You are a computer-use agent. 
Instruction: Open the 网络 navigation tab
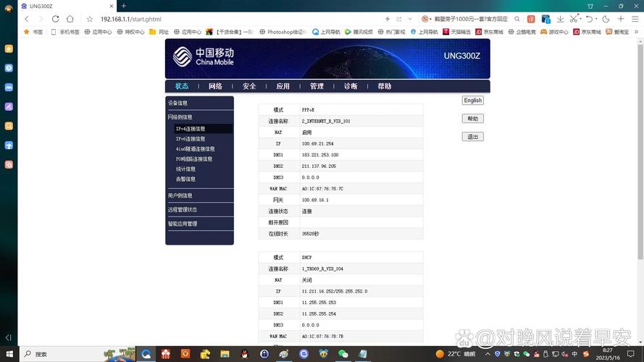215,86
